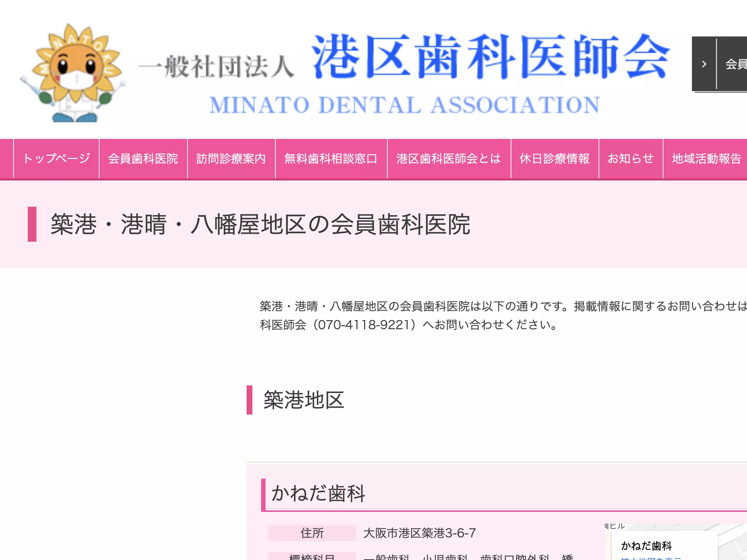Click the address 大阪市港区築港3-6-7
Screen dimensions: 747x560
pyautogui.click(x=419, y=533)
